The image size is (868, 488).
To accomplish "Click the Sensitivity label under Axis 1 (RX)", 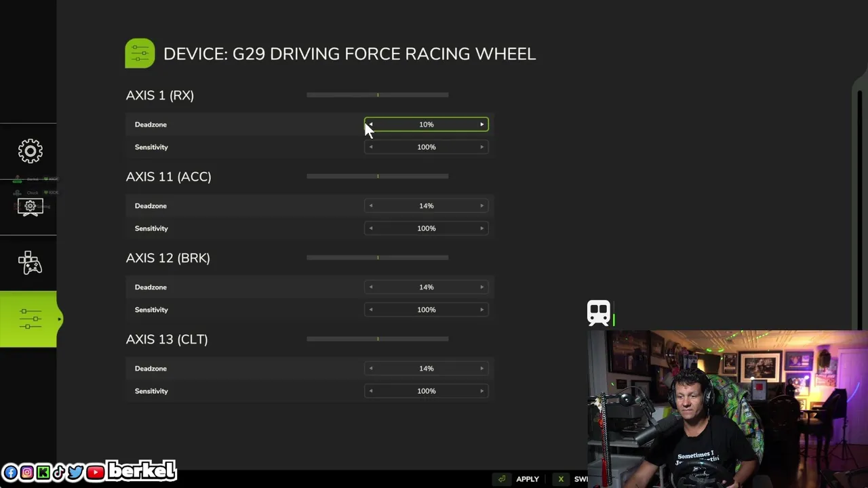I will pos(151,147).
